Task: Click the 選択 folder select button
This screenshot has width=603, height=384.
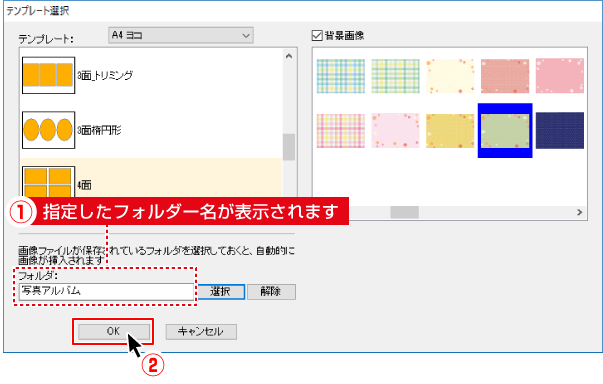Action: pyautogui.click(x=221, y=292)
